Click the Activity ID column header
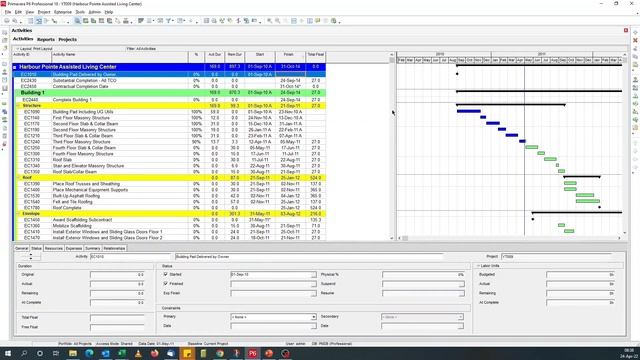Viewport: 640px width, 360px height. pyautogui.click(x=32, y=56)
